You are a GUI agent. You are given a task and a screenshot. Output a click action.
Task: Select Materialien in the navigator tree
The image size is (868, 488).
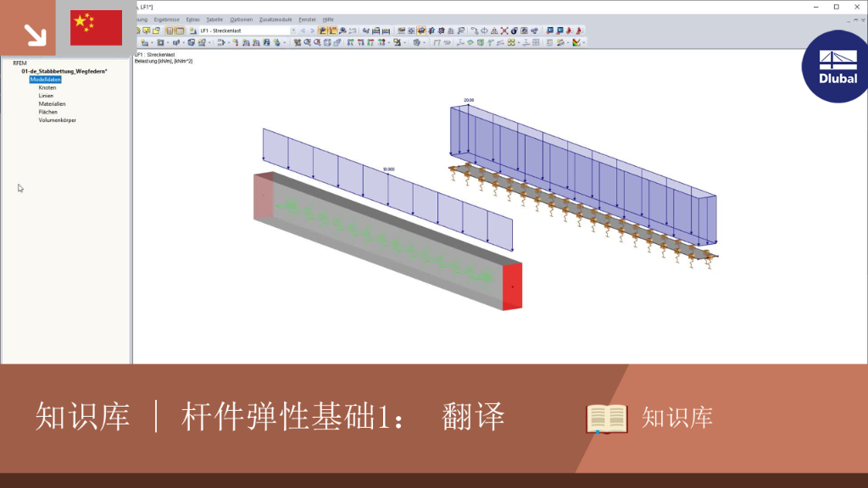coord(52,104)
